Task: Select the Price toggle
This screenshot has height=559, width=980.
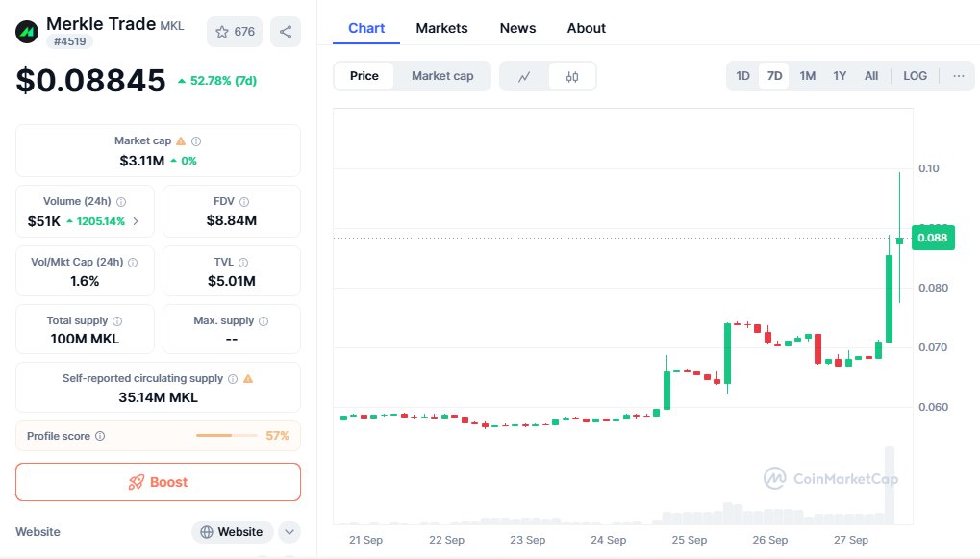Action: click(x=364, y=76)
